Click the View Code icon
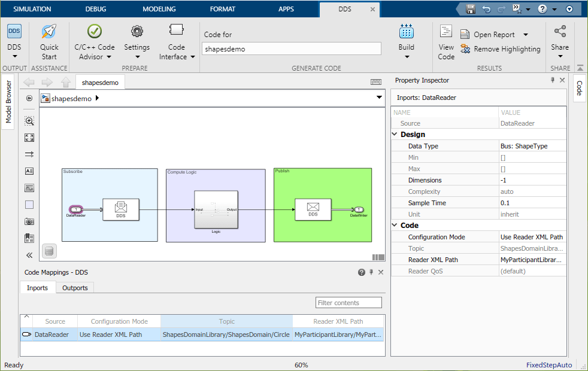This screenshot has height=371, width=588. click(x=446, y=32)
